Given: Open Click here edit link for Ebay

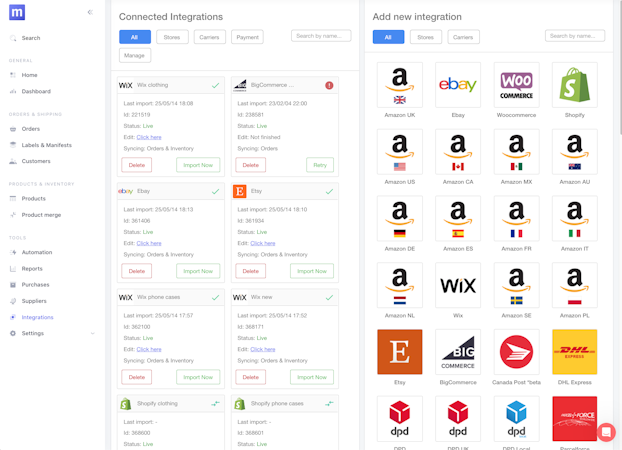Looking at the screenshot, I should coord(149,243).
